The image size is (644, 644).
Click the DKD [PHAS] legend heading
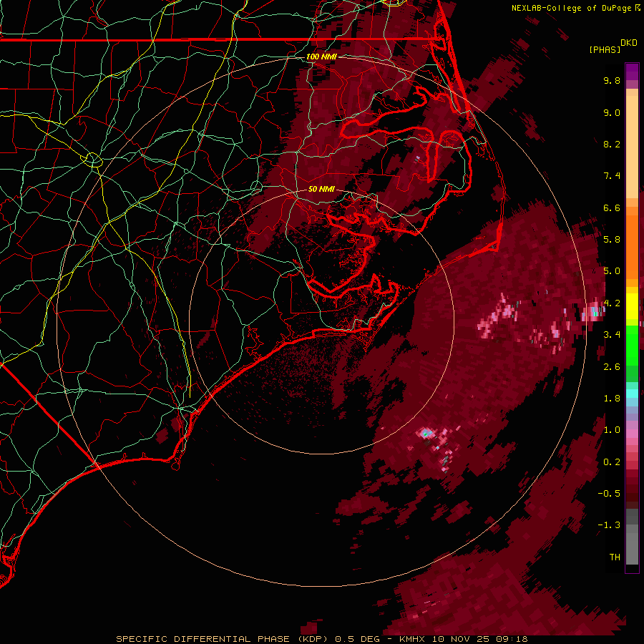pyautogui.click(x=613, y=47)
